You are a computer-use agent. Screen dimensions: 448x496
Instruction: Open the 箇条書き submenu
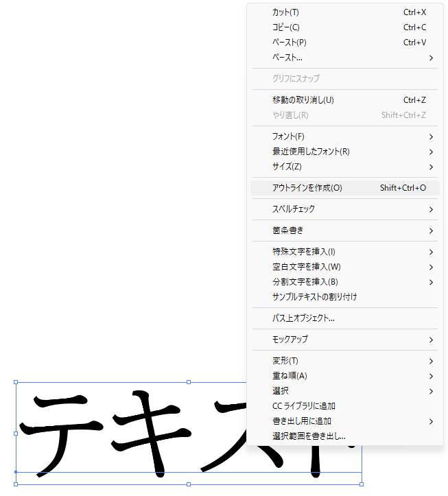287,231
